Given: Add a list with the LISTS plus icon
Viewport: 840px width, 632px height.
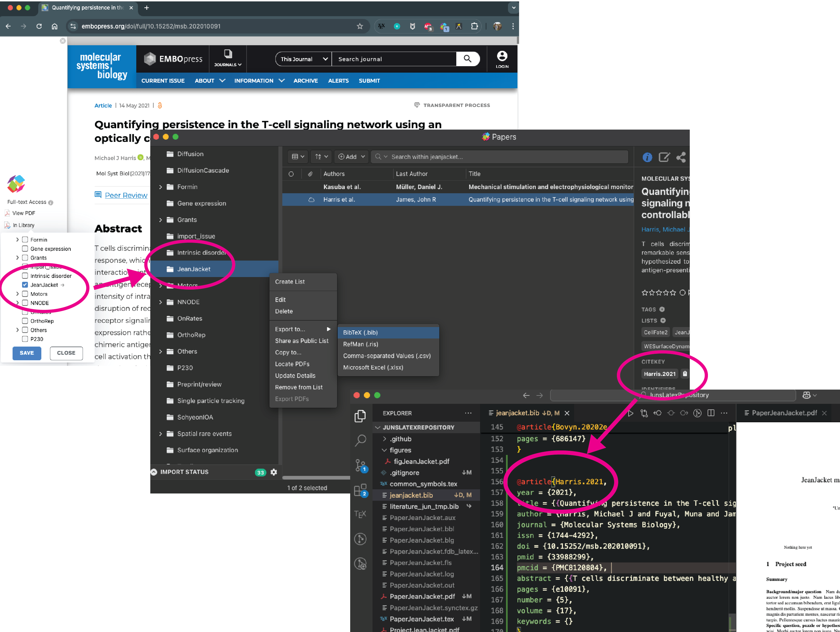Looking at the screenshot, I should coord(663,321).
